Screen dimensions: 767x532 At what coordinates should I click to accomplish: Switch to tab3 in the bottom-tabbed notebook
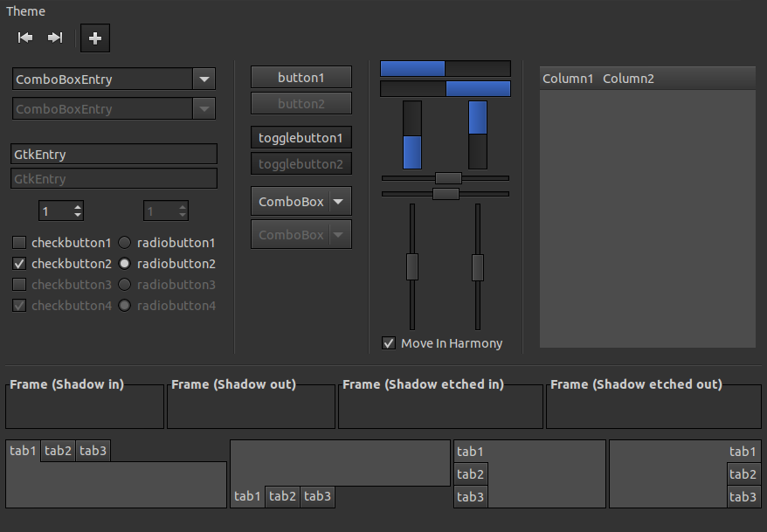(317, 496)
